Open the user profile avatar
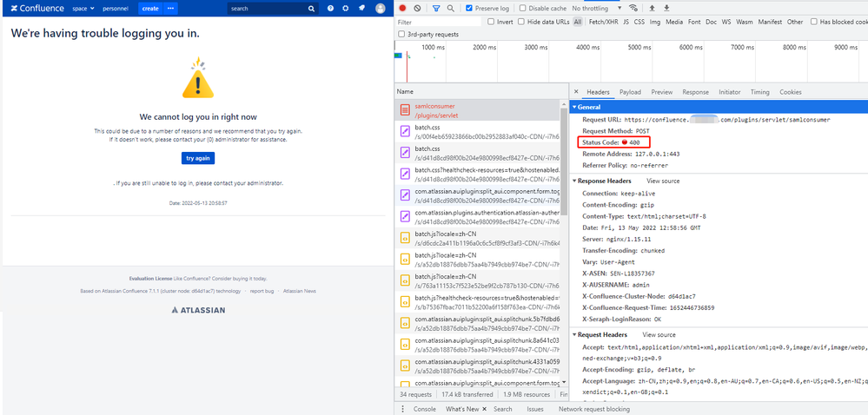This screenshot has width=868, height=415. (x=381, y=9)
